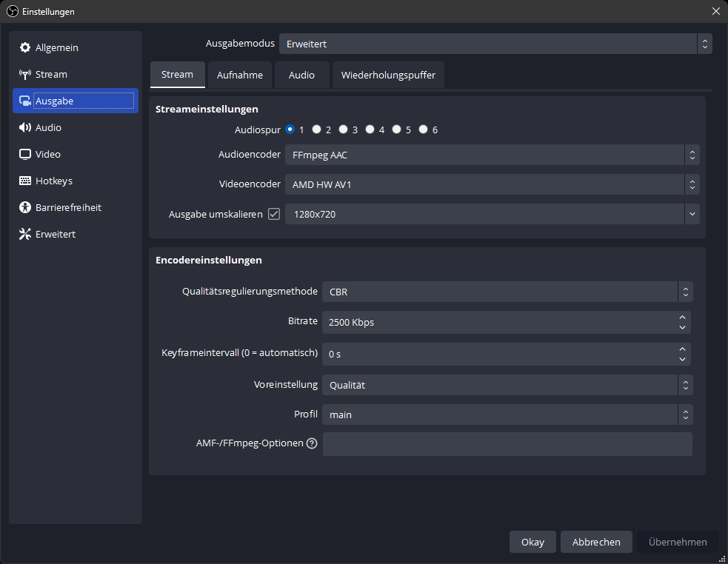This screenshot has height=564, width=728.
Task: Show help for AMF-/FFmpeg-Optionen question mark
Action: (x=312, y=443)
